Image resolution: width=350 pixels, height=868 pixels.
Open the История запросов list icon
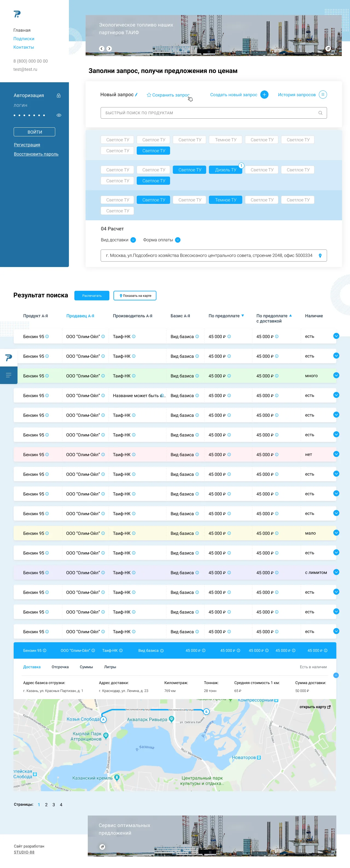click(323, 95)
